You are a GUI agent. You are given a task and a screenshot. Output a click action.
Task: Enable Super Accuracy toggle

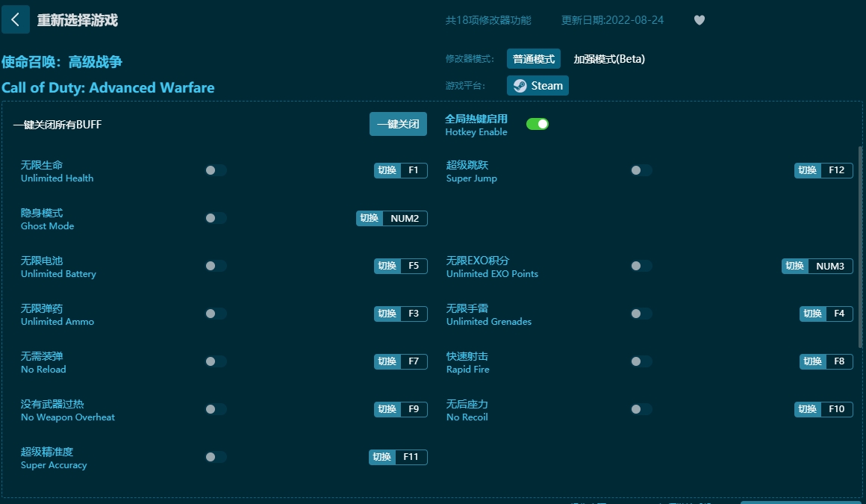(216, 457)
